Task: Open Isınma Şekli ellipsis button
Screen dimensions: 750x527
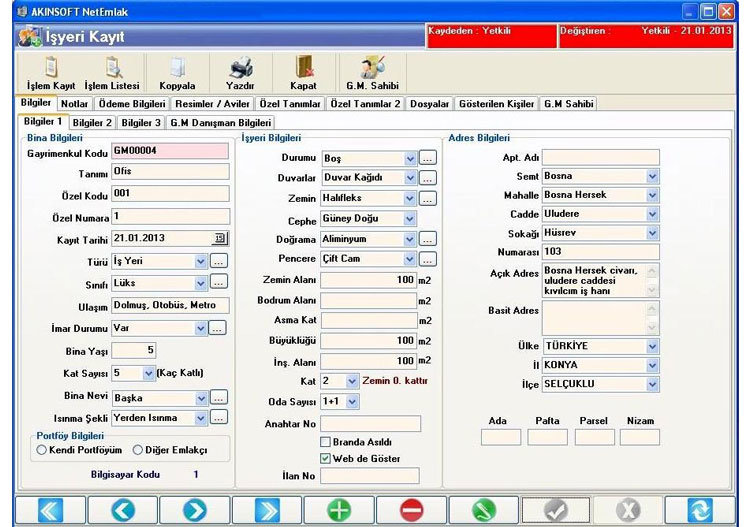Action: coord(218,417)
